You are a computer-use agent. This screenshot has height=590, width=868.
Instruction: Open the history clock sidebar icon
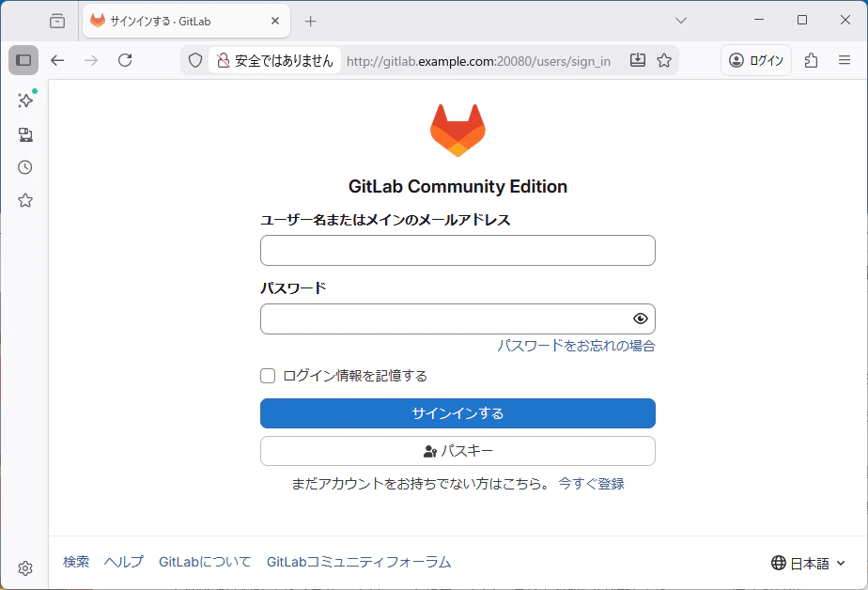25,167
